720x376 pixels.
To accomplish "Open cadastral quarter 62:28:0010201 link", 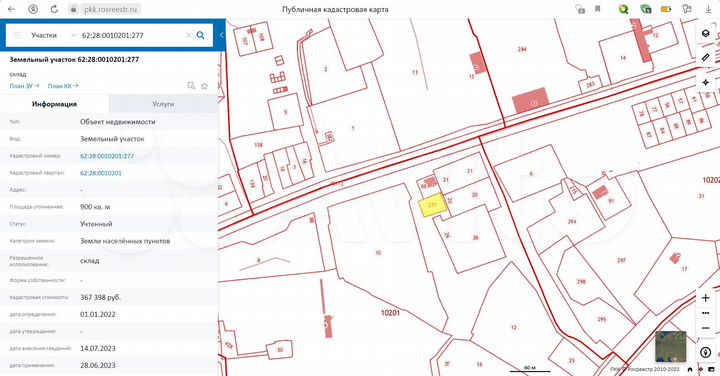I will coord(101,173).
